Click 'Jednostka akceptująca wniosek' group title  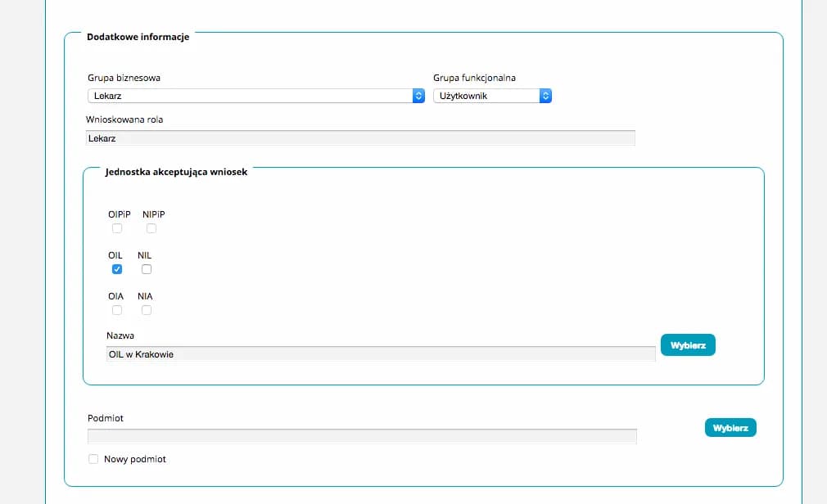point(176,172)
